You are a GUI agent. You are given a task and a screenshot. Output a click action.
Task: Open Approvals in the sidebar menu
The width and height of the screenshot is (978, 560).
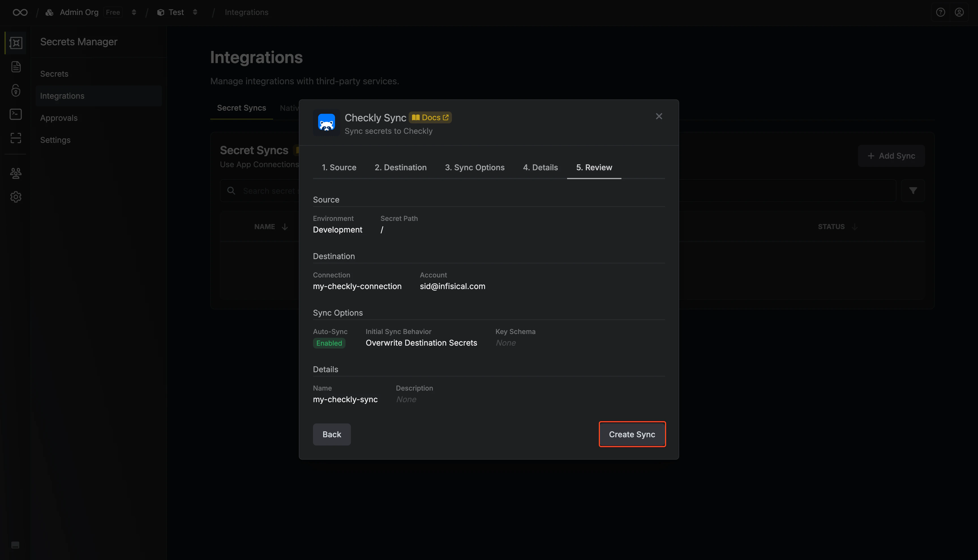click(98, 118)
